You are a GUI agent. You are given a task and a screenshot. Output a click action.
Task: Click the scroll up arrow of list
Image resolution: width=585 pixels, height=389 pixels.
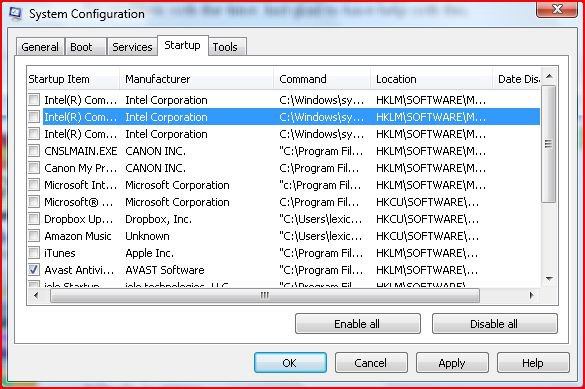click(x=549, y=76)
